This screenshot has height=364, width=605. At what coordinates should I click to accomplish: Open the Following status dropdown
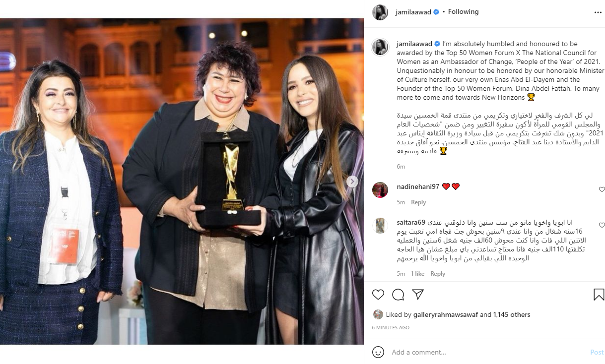(x=463, y=11)
